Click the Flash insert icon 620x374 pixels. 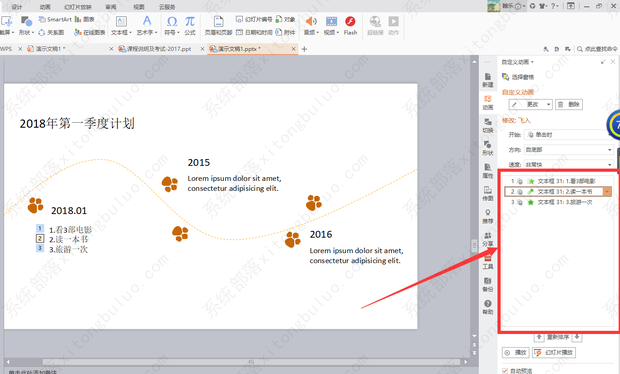(x=350, y=25)
